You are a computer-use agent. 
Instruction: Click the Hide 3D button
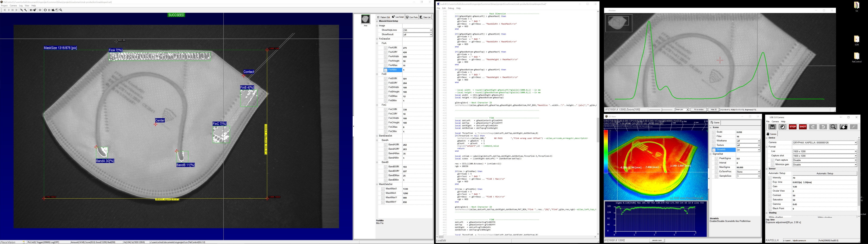coord(713,110)
